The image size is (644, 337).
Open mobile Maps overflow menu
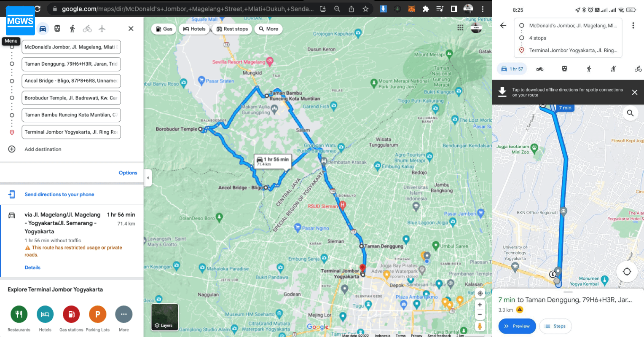[x=633, y=26]
